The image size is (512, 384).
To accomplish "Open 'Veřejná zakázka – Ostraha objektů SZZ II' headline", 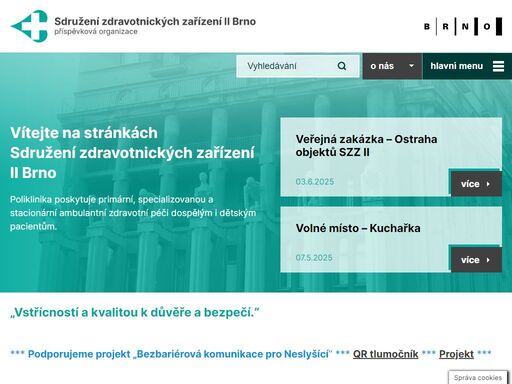I will (x=366, y=145).
